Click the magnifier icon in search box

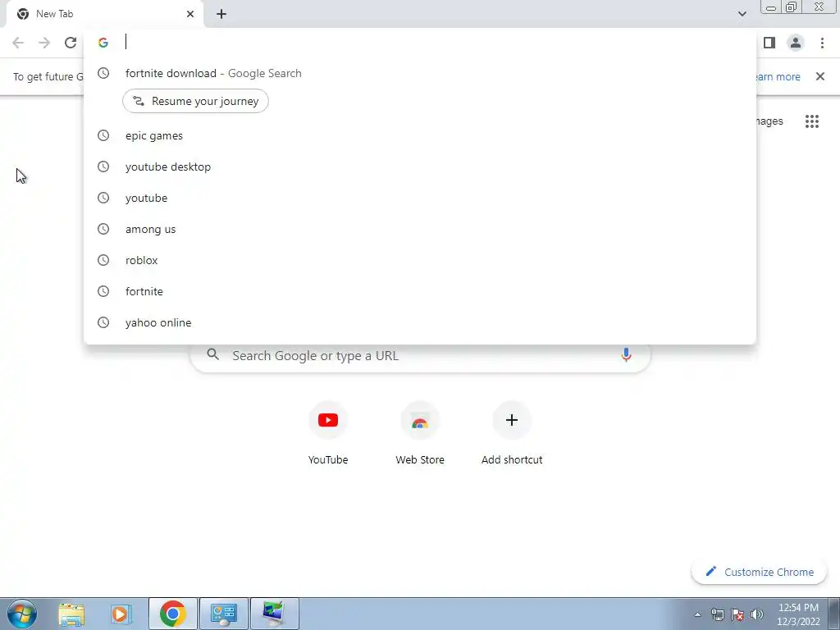(x=212, y=354)
